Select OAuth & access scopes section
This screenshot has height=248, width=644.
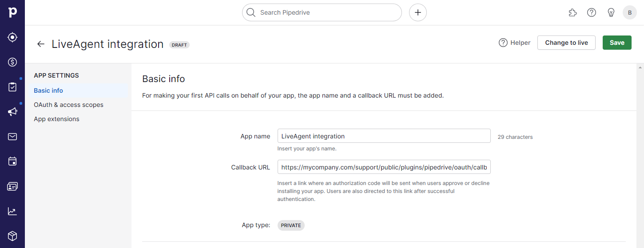pos(68,105)
